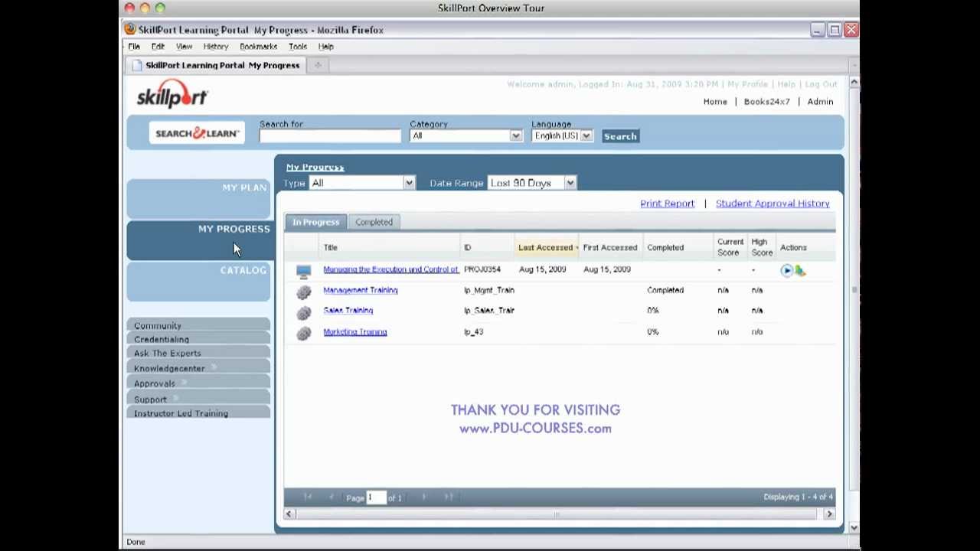Open Management Training link
Viewport: 980px width, 551px height.
click(x=360, y=290)
